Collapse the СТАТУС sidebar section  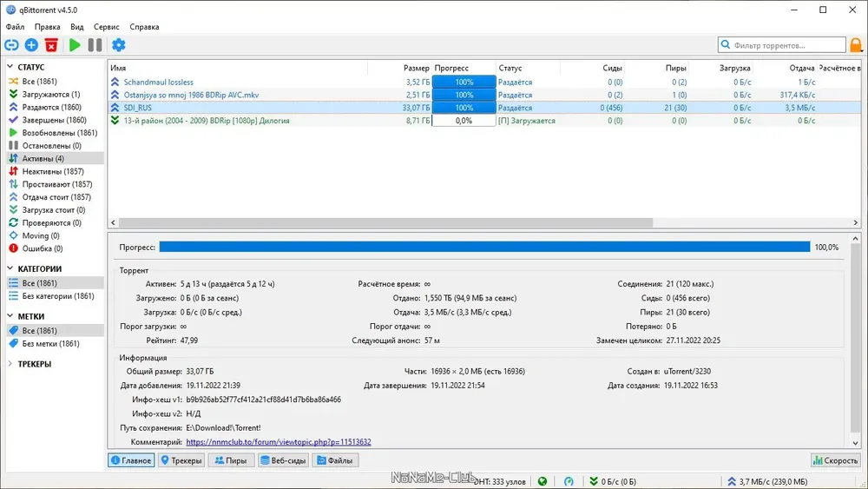pyautogui.click(x=10, y=67)
